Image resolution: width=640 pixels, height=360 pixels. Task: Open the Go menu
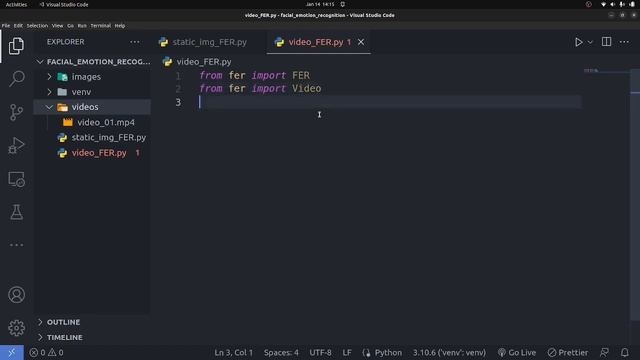pos(70,25)
